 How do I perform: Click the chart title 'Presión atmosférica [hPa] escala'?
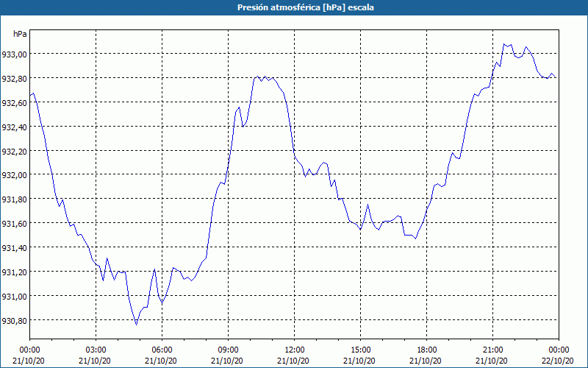click(305, 7)
